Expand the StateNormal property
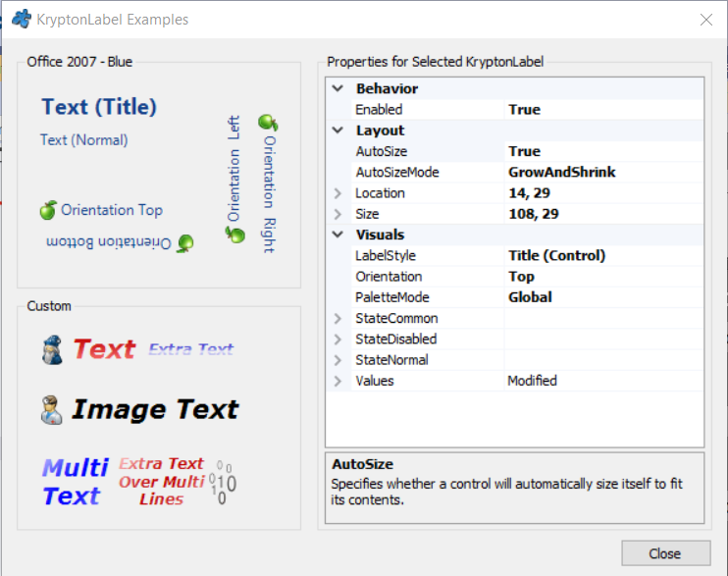The image size is (728, 576). tap(338, 360)
